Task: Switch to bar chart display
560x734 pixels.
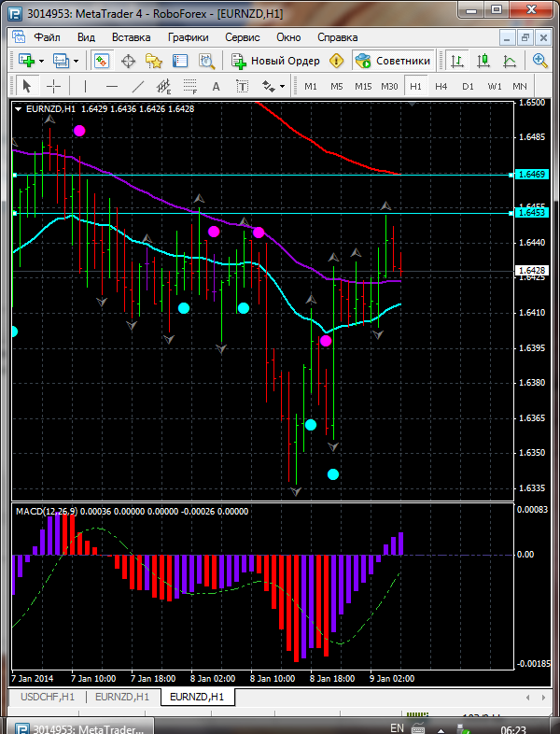Action: 457,61
